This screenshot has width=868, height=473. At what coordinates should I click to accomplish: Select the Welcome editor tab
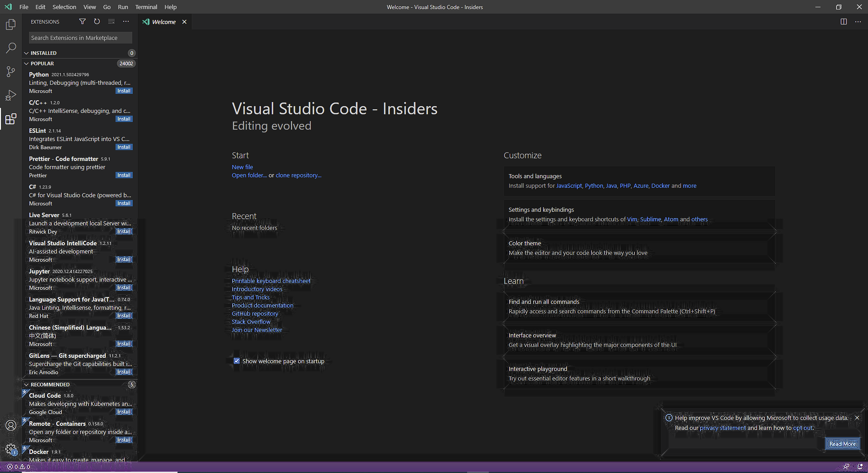[164, 22]
